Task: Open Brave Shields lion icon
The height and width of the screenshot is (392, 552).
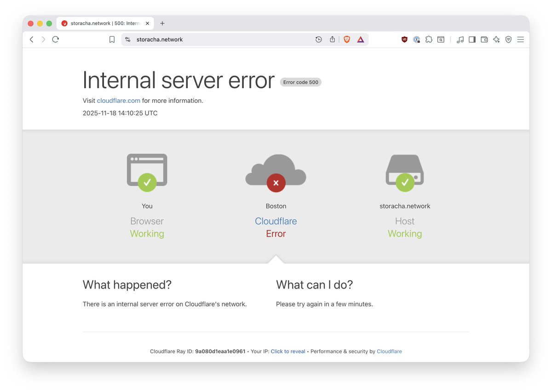Action: 347,40
